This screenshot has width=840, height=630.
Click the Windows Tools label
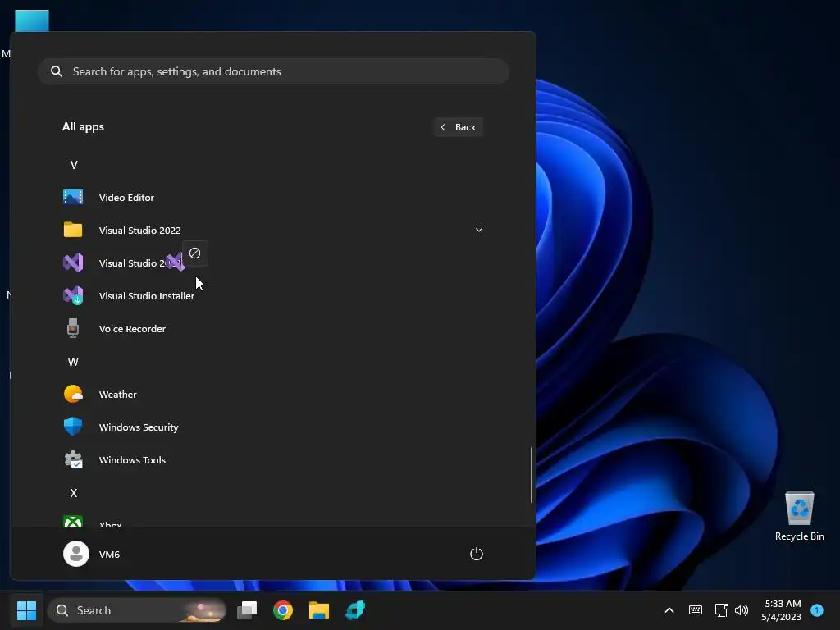pos(132,459)
